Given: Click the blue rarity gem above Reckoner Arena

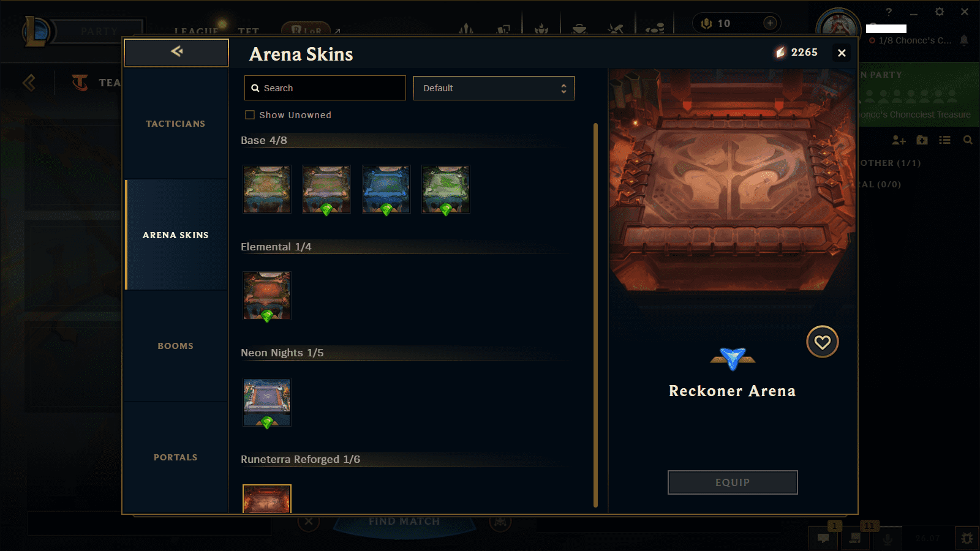Looking at the screenshot, I should click(x=733, y=359).
